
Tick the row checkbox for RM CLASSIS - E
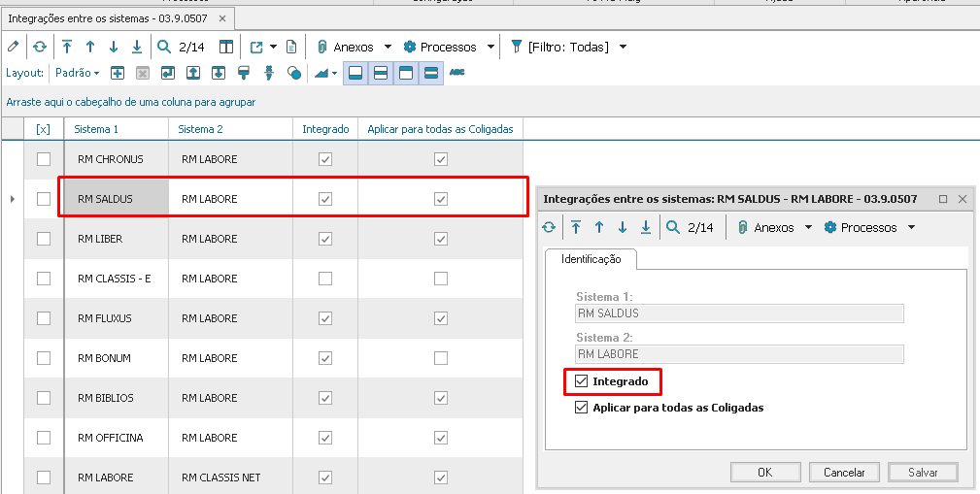coord(44,279)
